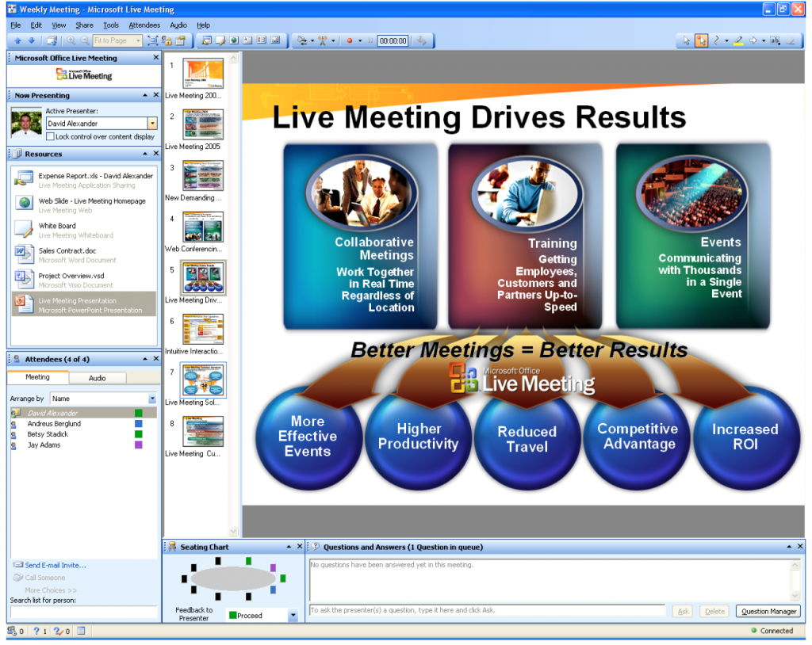Viewport: 812px width, 645px height.
Task: Open the Fit to Page zoom dropdown
Action: (138, 40)
